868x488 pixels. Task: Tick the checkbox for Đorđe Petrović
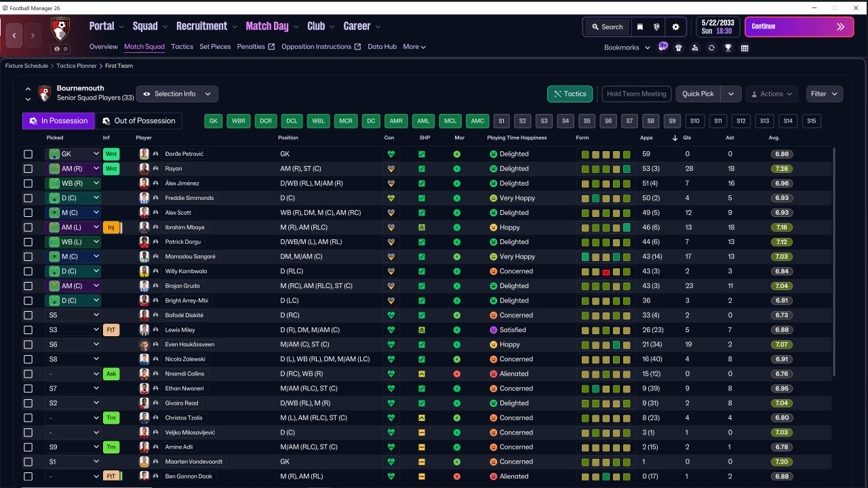pos(28,154)
